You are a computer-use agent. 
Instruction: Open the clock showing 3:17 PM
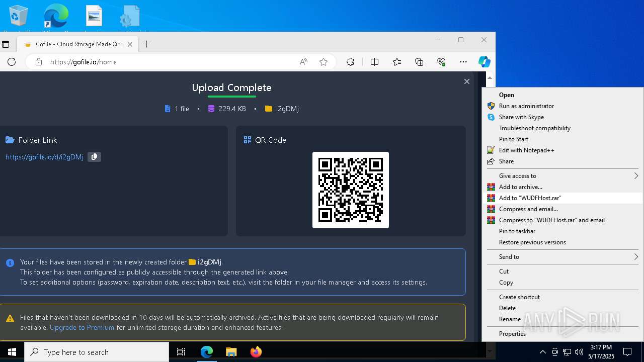click(601, 352)
